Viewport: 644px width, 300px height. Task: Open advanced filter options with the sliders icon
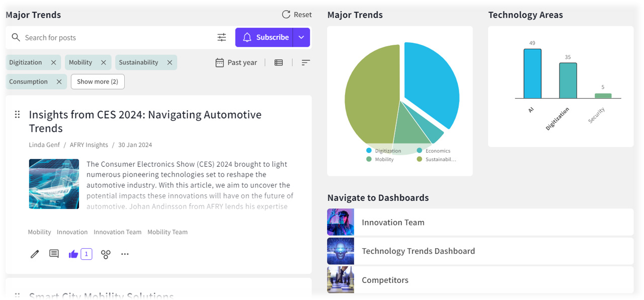221,37
